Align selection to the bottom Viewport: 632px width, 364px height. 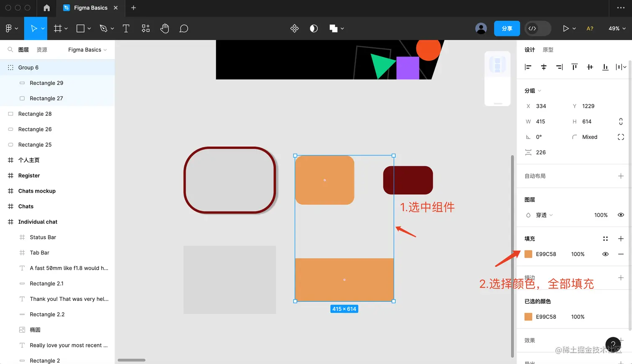tap(605, 67)
